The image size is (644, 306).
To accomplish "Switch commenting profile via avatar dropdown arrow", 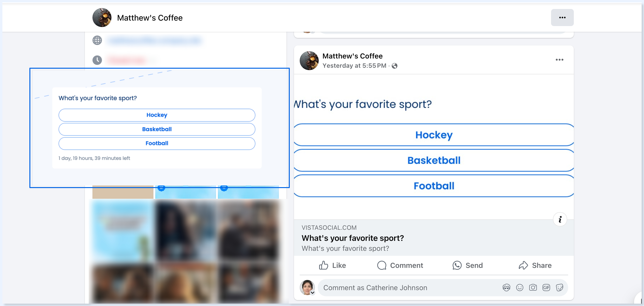I will [x=313, y=292].
